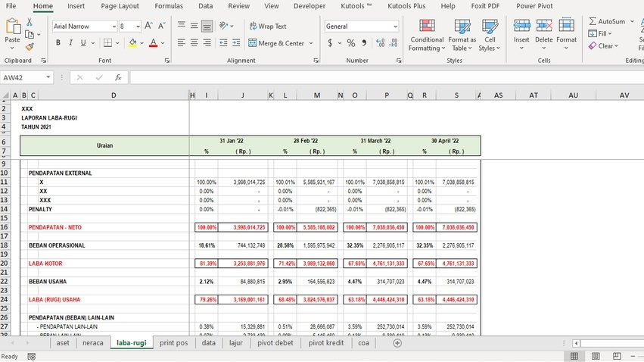Decrease font size with the smaller A icon
The width and height of the screenshot is (644, 362).
tap(162, 26)
